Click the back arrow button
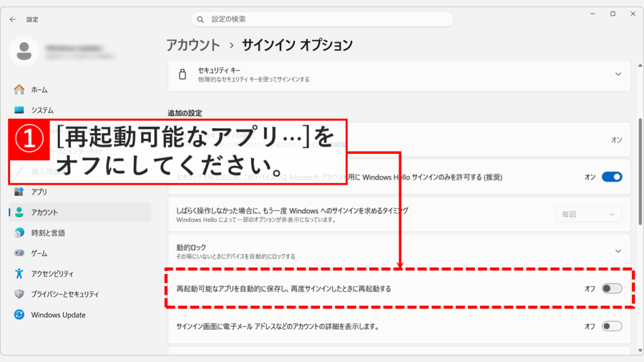Viewport: 644px width, 362px height. pos(14,19)
